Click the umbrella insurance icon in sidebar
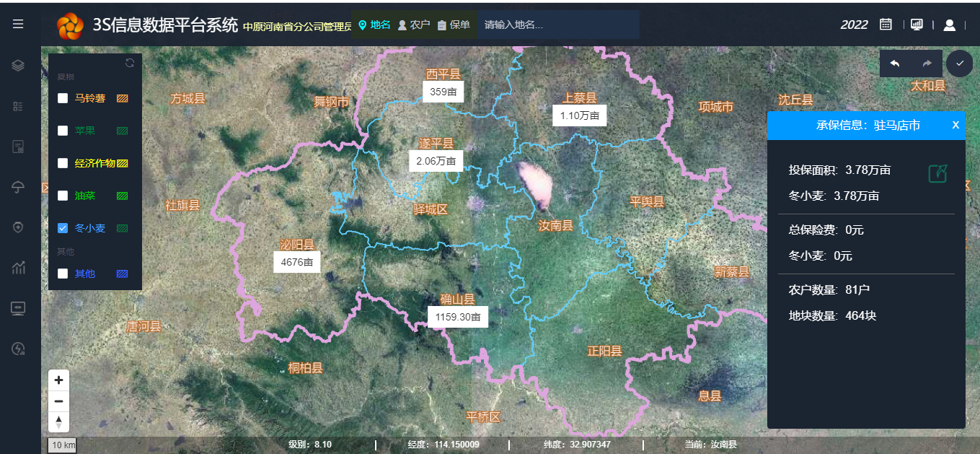 click(18, 188)
